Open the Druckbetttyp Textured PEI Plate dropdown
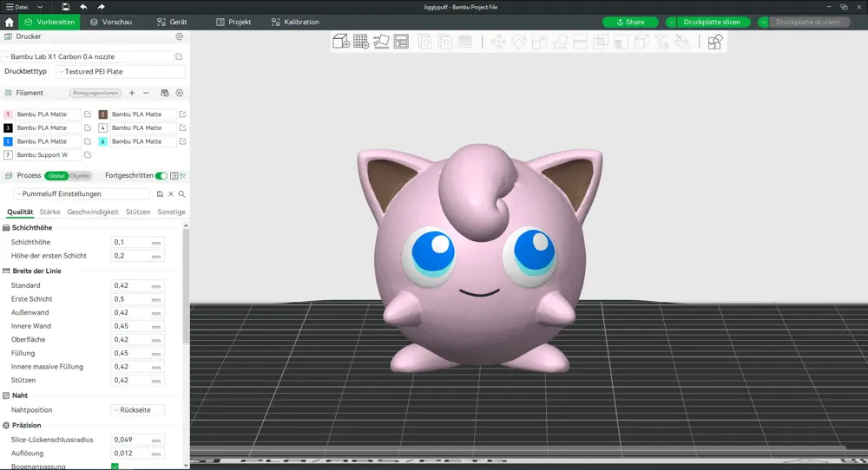 [x=120, y=71]
